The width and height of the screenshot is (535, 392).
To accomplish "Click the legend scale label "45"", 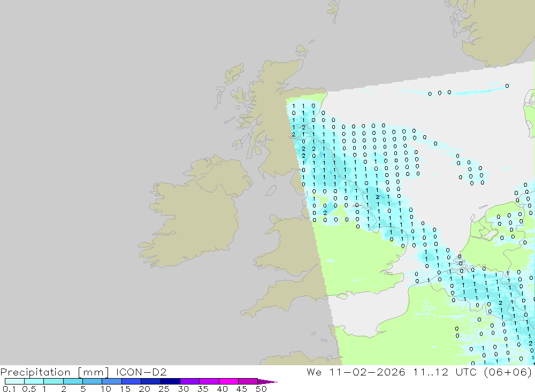I will pyautogui.click(x=242, y=389).
